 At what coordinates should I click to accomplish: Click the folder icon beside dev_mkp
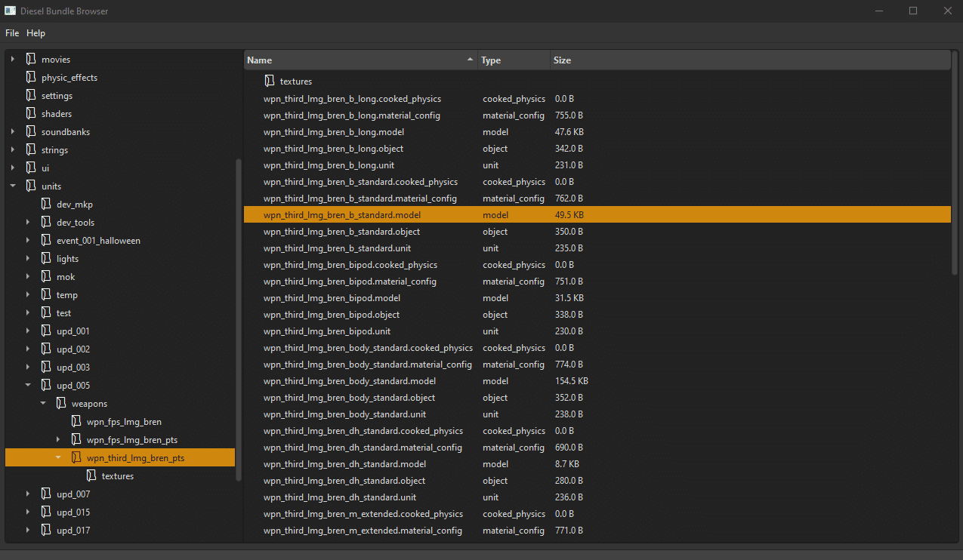point(46,204)
